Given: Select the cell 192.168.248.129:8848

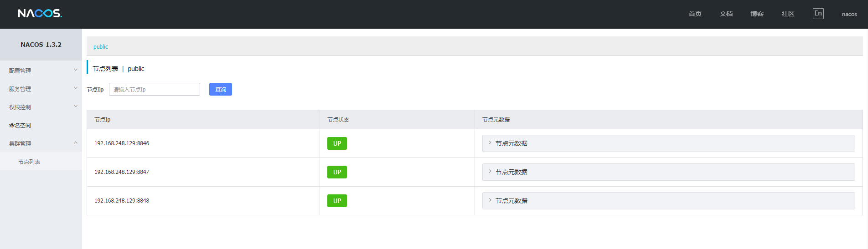Looking at the screenshot, I should coord(203,201).
